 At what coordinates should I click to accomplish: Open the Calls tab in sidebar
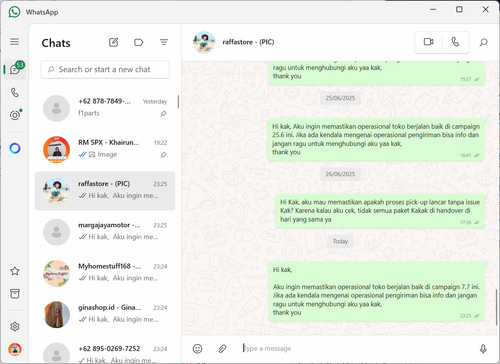click(x=15, y=92)
